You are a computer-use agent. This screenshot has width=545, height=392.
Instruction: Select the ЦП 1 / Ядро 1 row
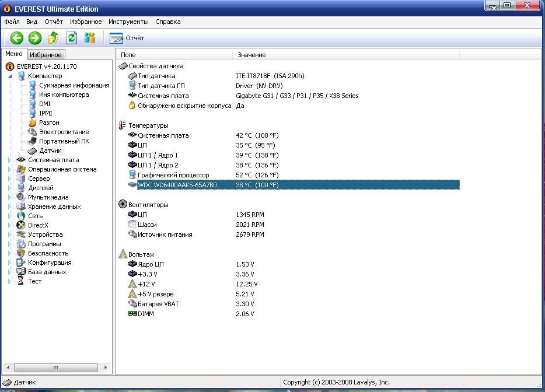tap(294, 155)
